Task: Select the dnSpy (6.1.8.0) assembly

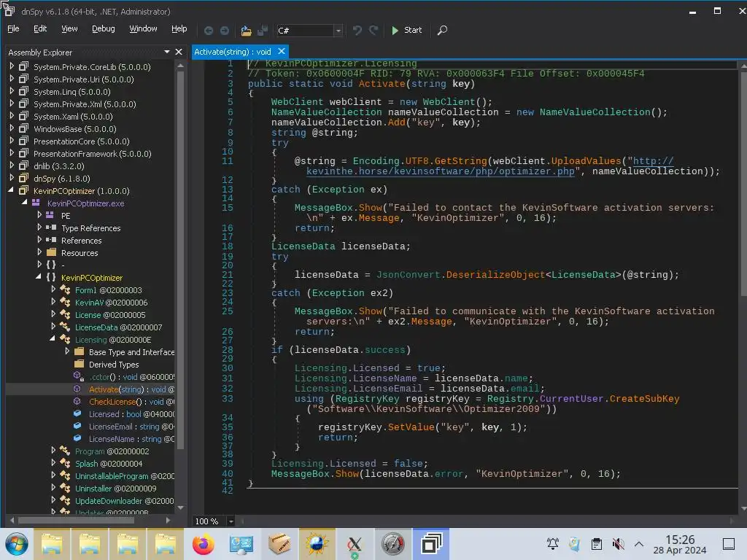Action: (x=61, y=179)
